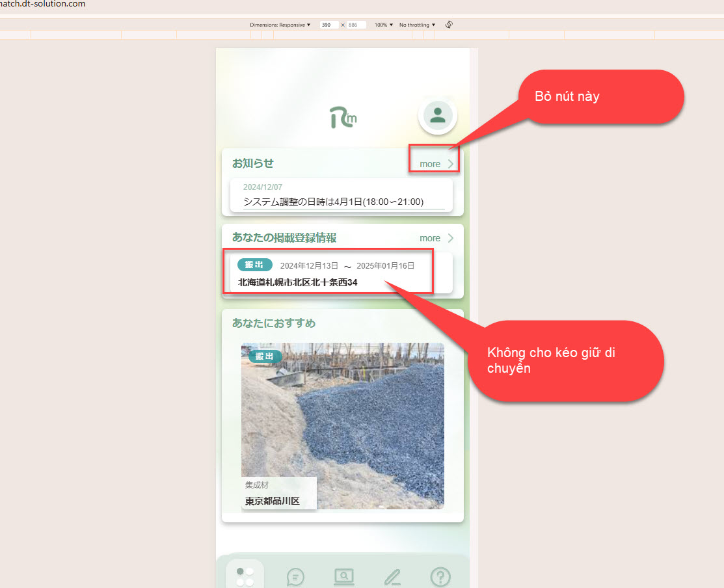Click more link beside あなたの掲載登録情報
The height and width of the screenshot is (588, 724).
(x=430, y=238)
